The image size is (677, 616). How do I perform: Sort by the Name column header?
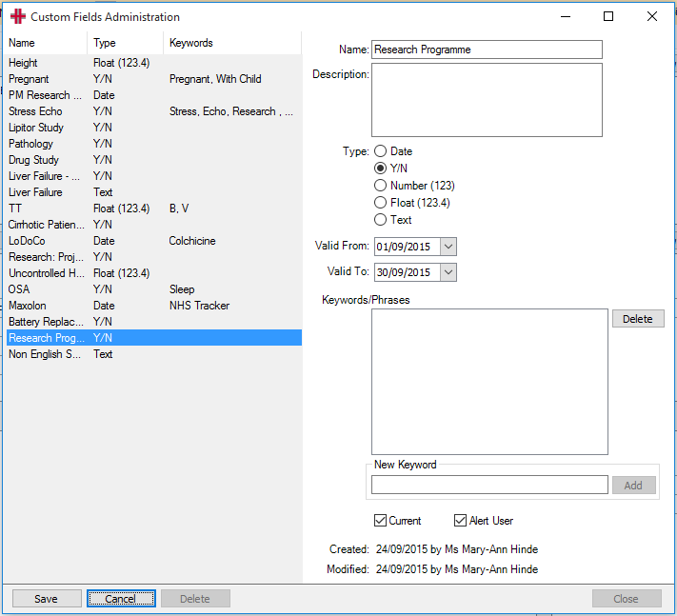point(46,43)
